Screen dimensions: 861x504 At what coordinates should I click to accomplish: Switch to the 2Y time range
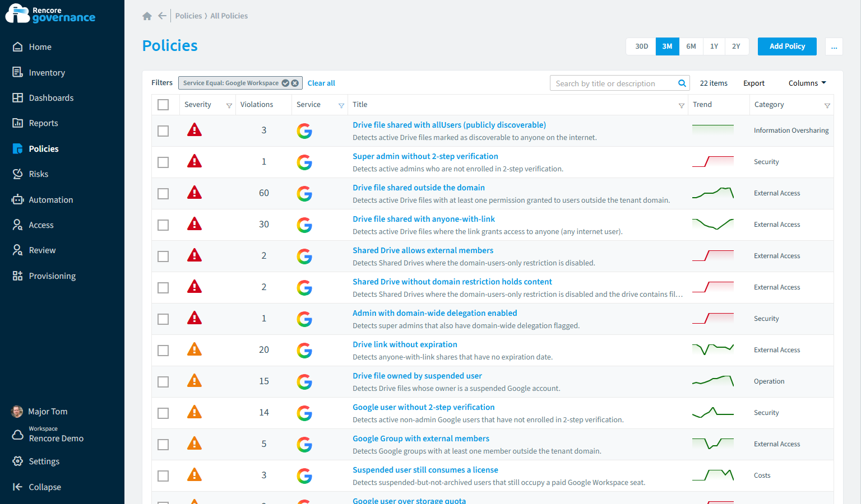coord(736,46)
